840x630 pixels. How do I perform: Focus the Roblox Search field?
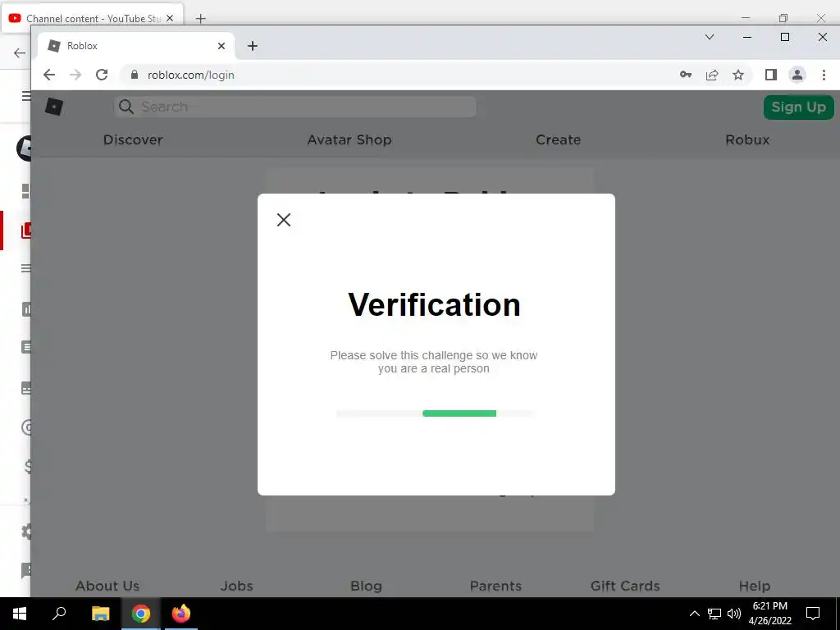[295, 107]
